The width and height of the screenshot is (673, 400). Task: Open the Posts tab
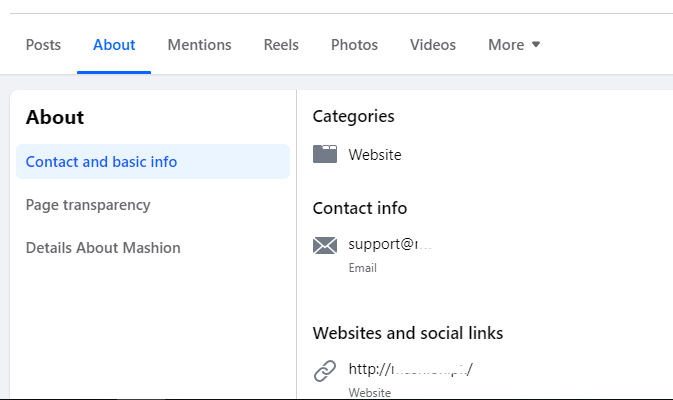pos(43,45)
